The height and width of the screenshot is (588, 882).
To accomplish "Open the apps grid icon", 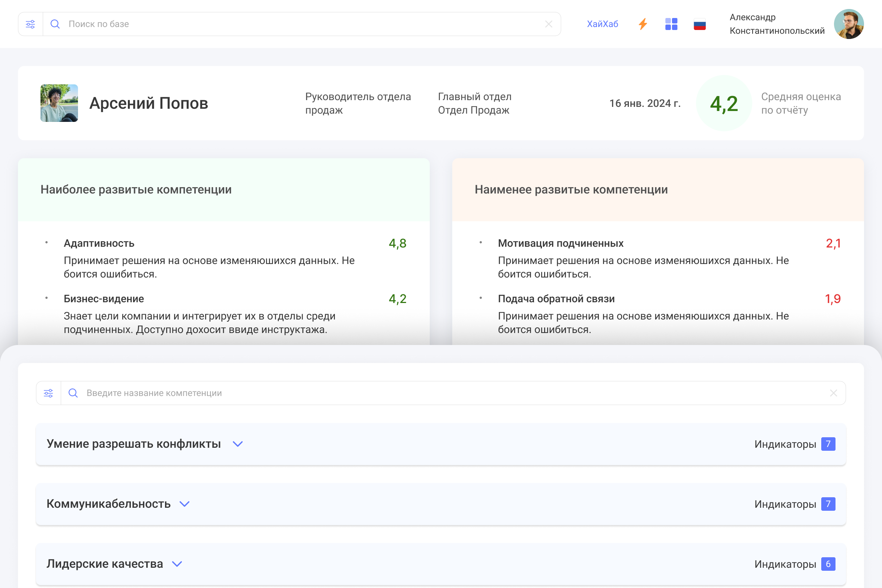I will pos(671,24).
